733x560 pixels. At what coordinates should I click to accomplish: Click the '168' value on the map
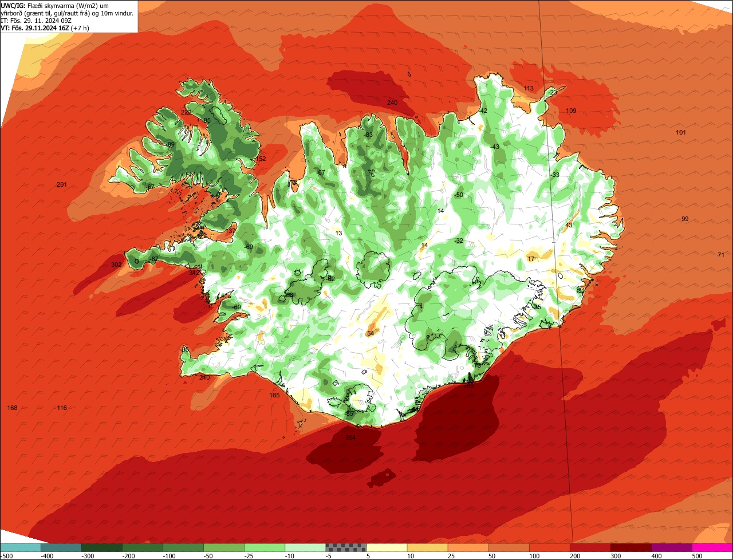pos(12,408)
